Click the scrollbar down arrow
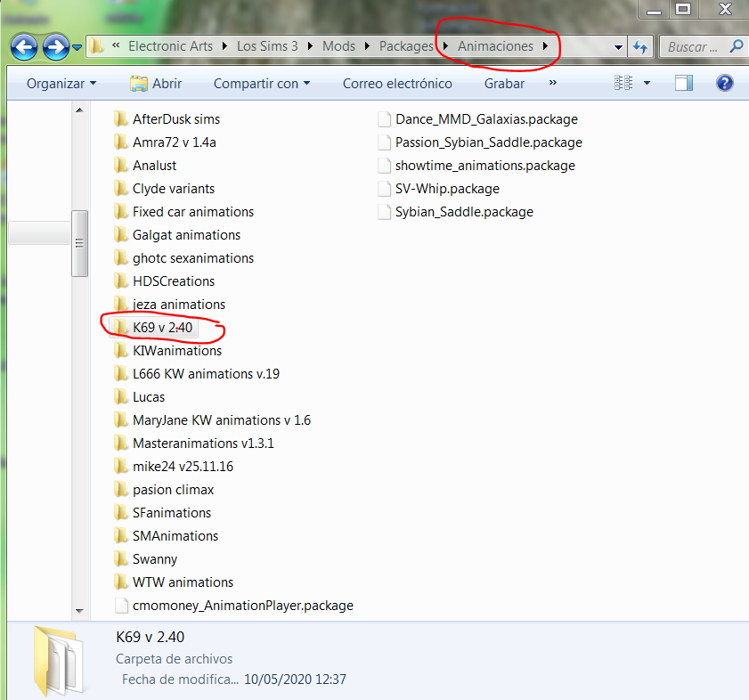749x700 pixels. pos(79,611)
